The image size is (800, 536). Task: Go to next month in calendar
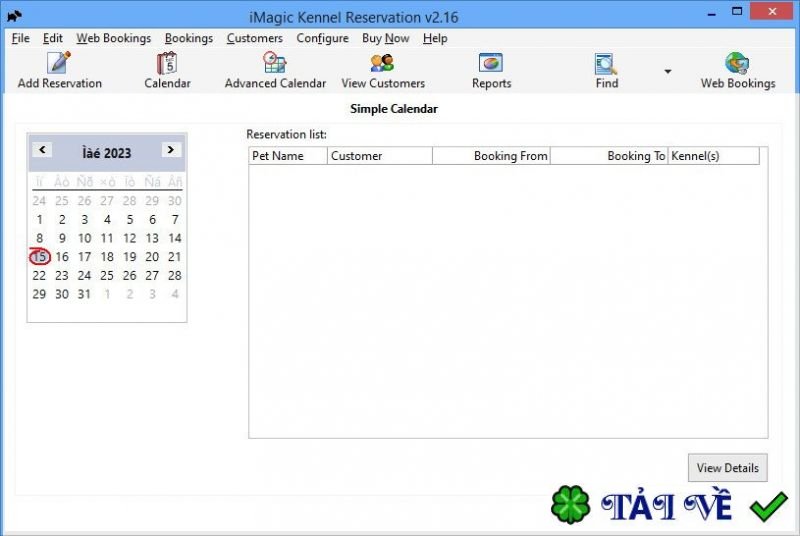[171, 149]
